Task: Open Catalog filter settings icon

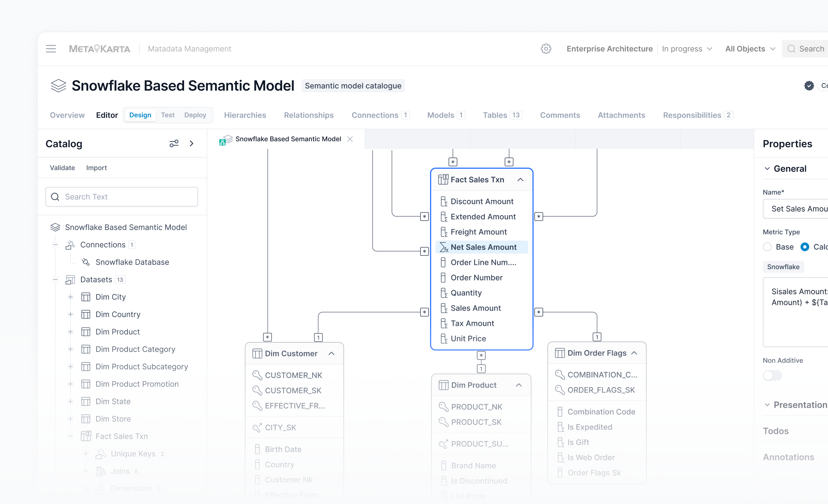Action: (174, 144)
